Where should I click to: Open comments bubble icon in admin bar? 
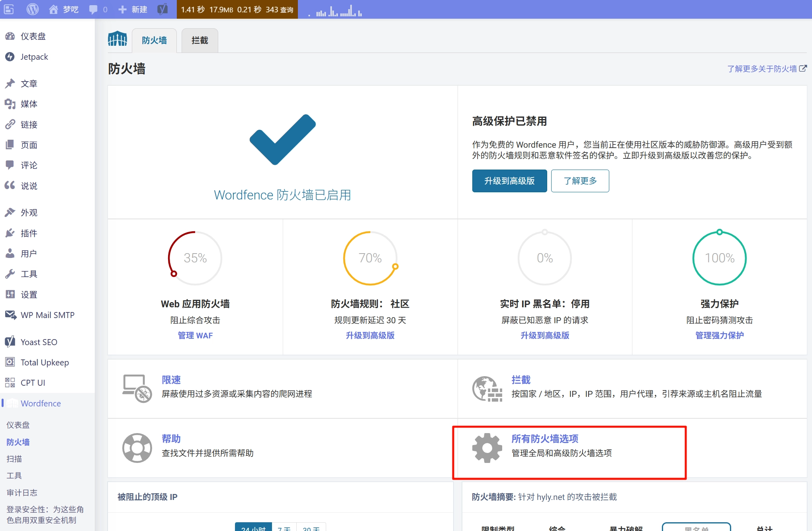(93, 10)
